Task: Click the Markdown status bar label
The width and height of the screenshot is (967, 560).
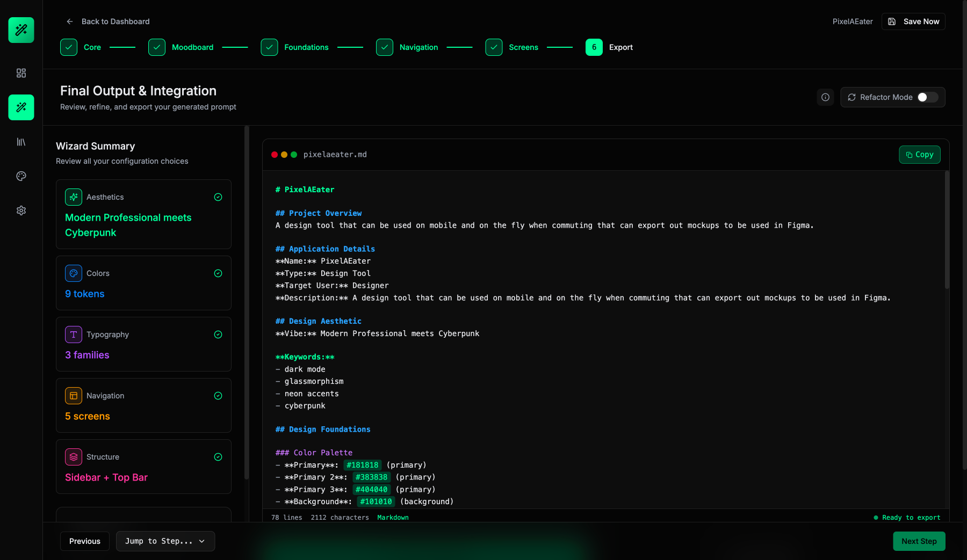Action: coord(393,518)
